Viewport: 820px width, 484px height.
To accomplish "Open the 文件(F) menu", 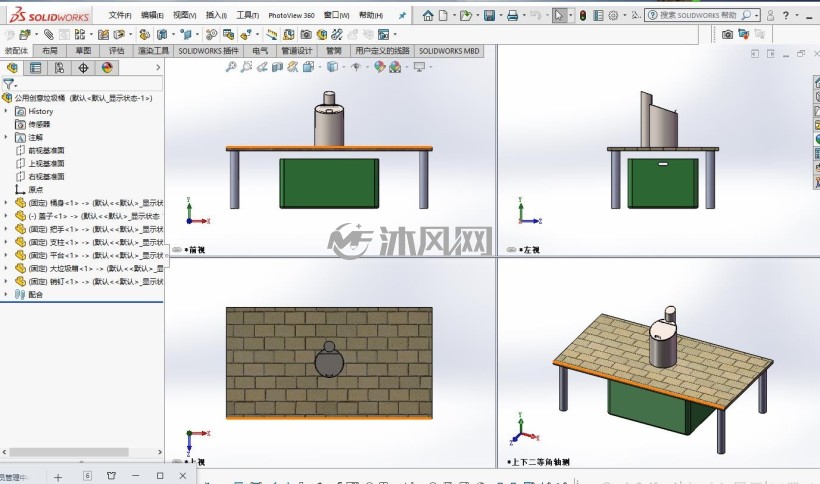I will pyautogui.click(x=120, y=15).
